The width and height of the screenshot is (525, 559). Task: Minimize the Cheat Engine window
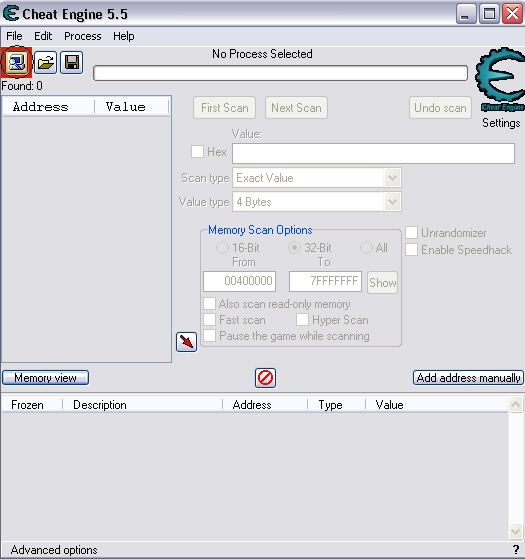click(x=466, y=14)
